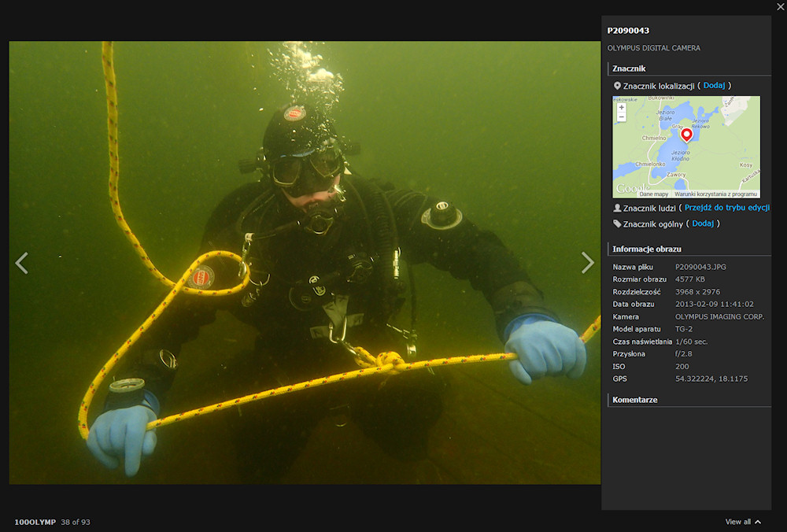Add a location tag via Dodaj
The height and width of the screenshot is (532, 787).
point(714,85)
